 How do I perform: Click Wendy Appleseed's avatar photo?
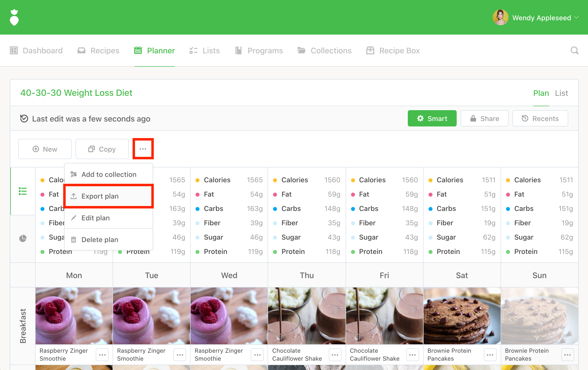click(500, 18)
